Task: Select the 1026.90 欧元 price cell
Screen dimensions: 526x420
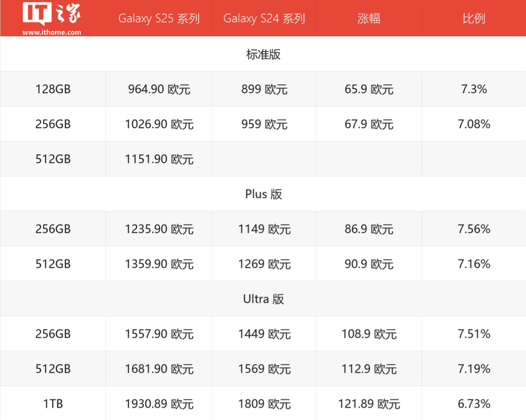Action: tap(159, 124)
